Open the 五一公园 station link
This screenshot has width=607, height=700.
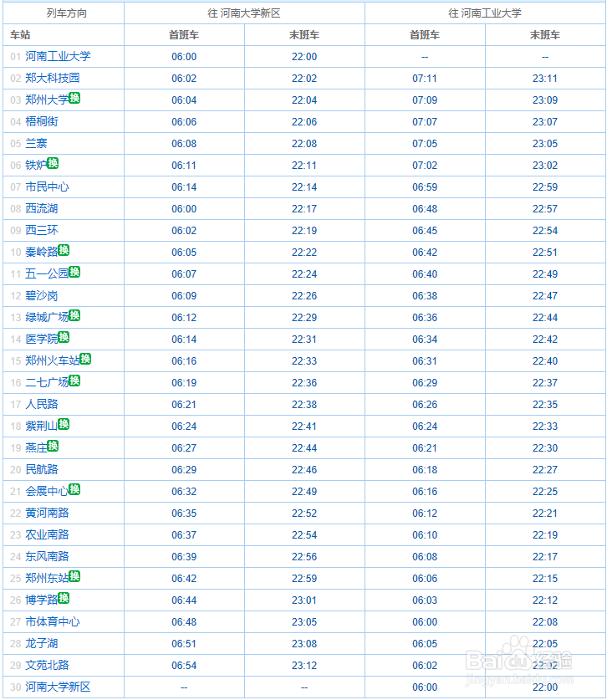(48, 274)
